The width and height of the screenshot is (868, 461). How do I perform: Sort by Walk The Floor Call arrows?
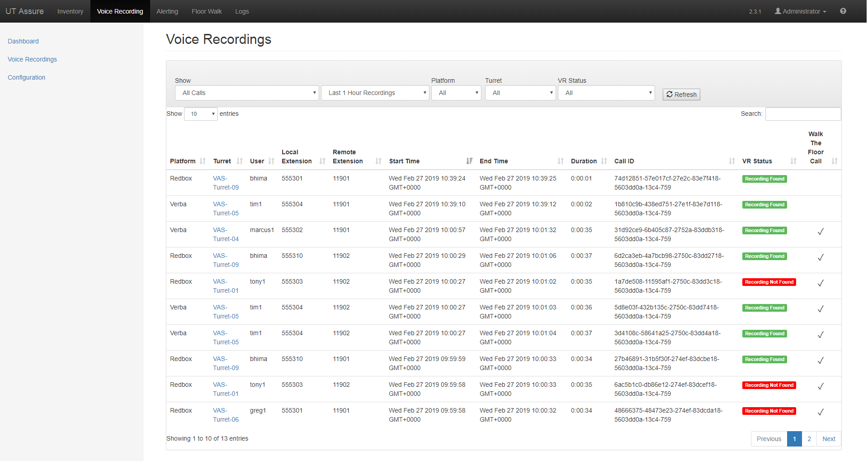point(835,161)
